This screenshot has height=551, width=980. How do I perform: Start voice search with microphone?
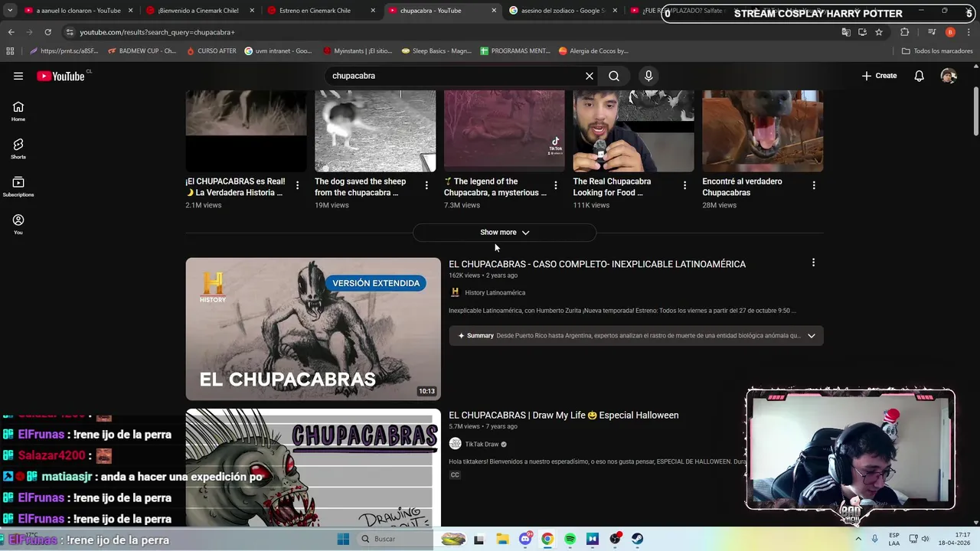click(648, 76)
